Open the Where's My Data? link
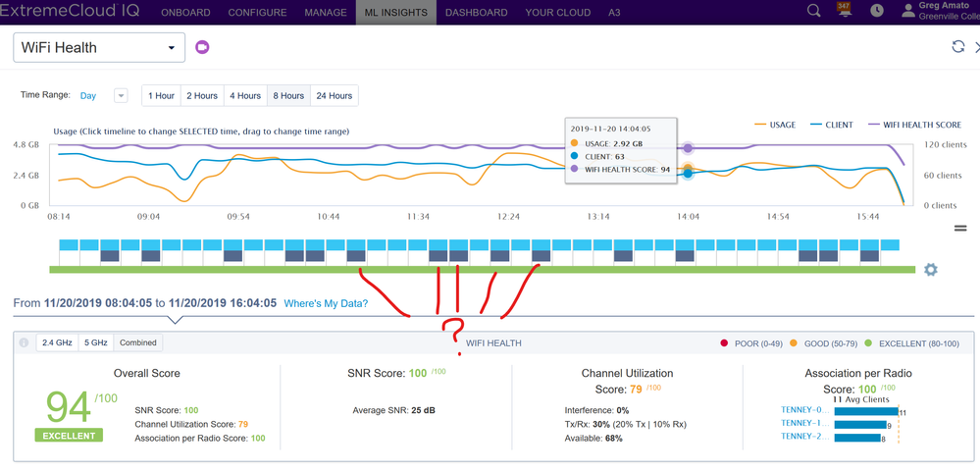 click(x=327, y=303)
